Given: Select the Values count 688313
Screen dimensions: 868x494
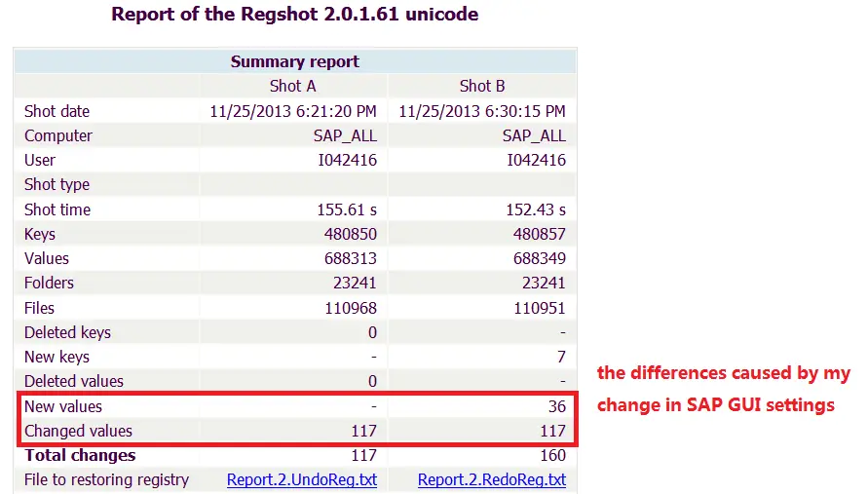Looking at the screenshot, I should pos(351,258).
